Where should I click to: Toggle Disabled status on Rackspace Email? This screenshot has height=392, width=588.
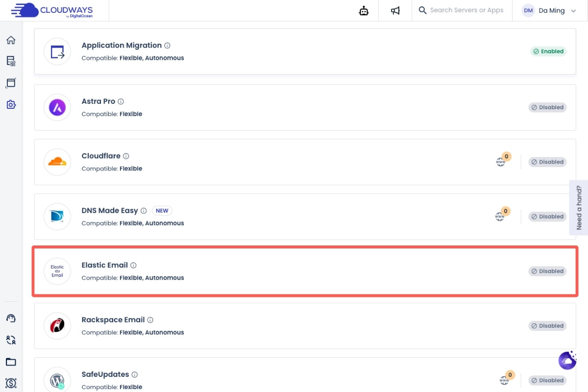tap(547, 326)
